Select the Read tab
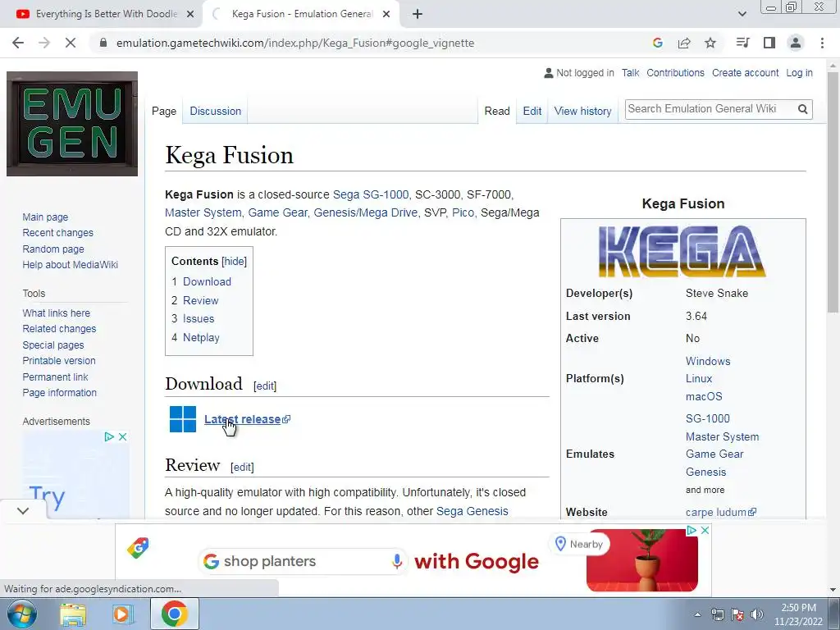 click(497, 111)
